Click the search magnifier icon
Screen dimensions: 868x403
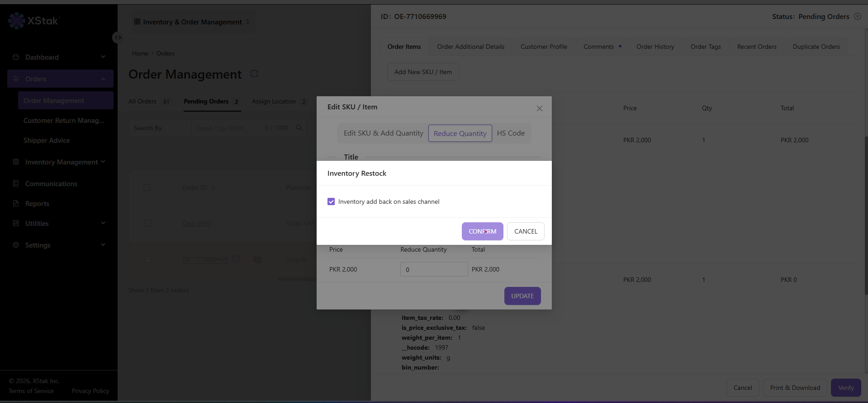click(299, 128)
